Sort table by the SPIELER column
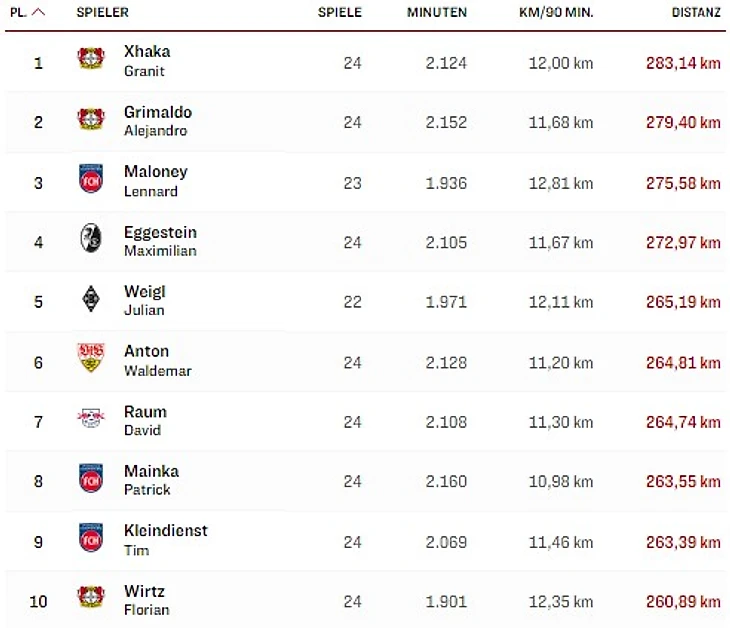Screen dimensions: 730x628 (x=102, y=13)
